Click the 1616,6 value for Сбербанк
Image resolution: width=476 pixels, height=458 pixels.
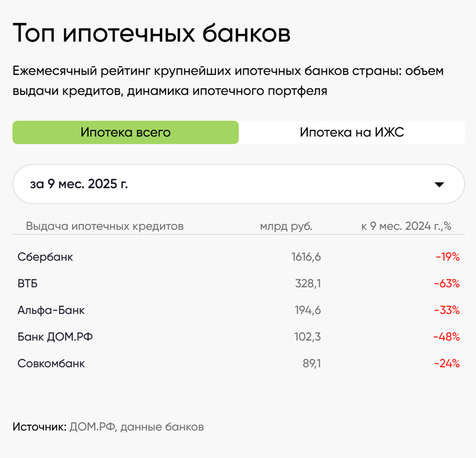coord(307,257)
